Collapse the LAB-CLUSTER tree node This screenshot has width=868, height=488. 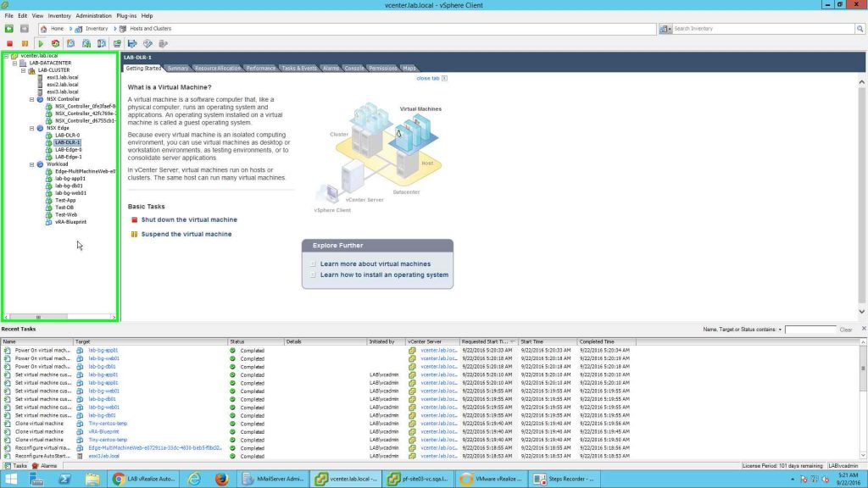(24, 70)
